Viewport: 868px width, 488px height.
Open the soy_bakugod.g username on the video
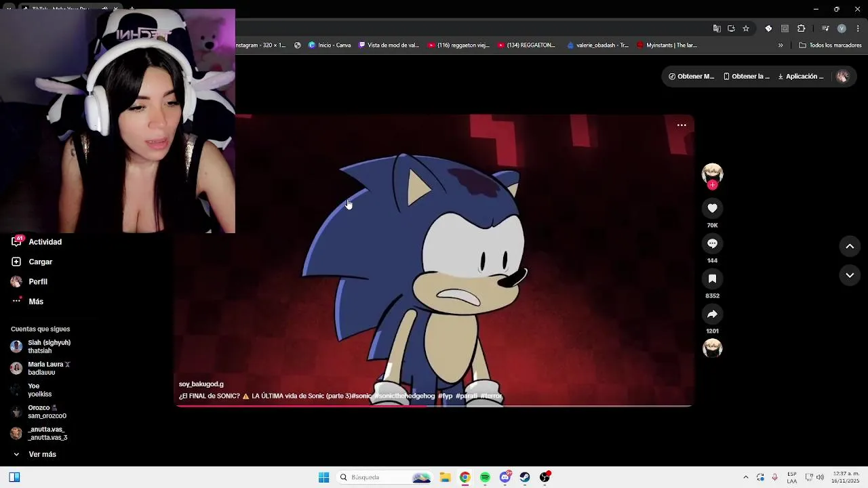click(201, 384)
